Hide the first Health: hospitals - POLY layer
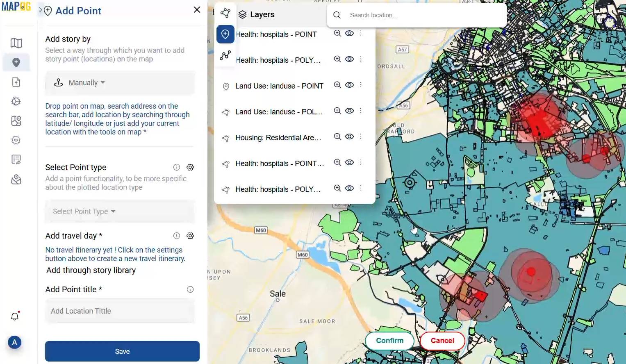 (x=349, y=59)
